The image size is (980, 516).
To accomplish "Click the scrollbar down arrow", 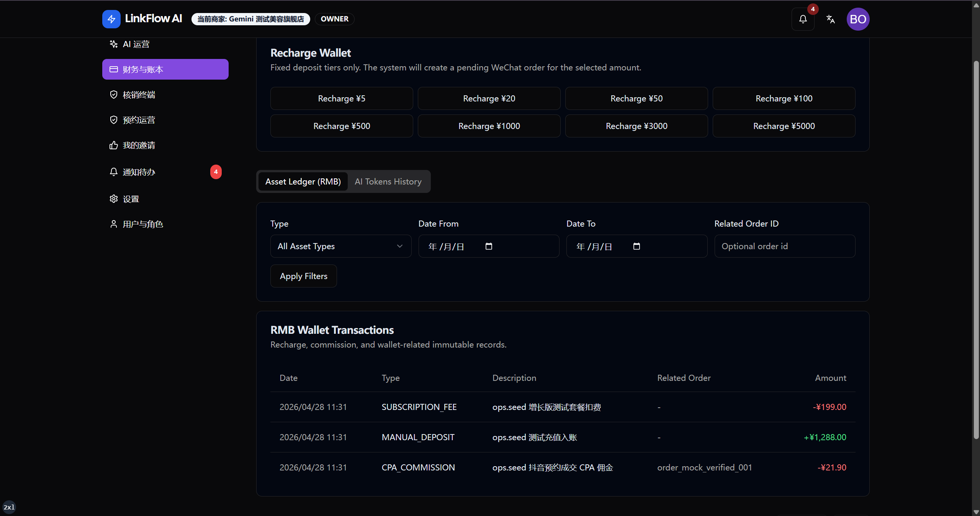I will tap(976, 512).
